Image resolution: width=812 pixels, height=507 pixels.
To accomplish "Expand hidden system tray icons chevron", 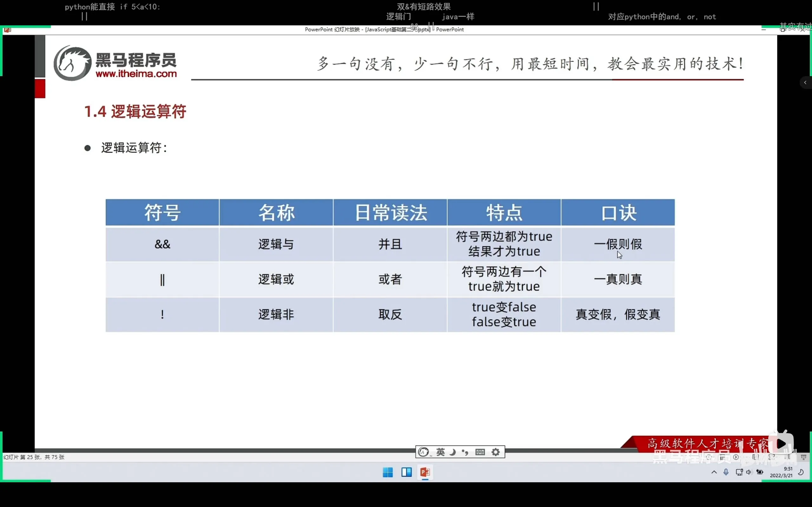I will click(714, 472).
